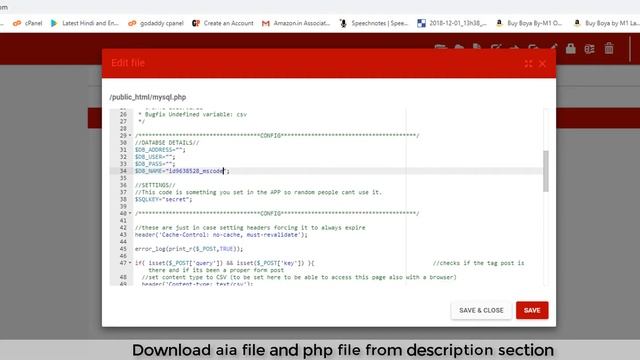Click the SAVE & CLOSE button
640x360 pixels.
coord(481,311)
